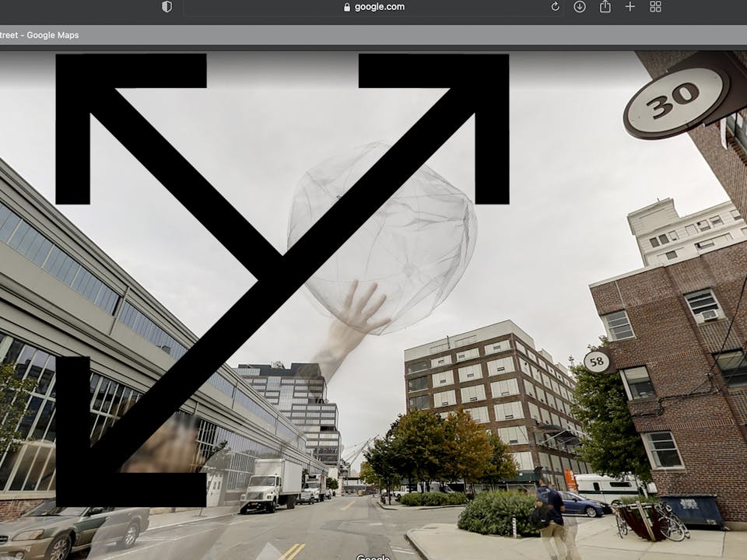The width and height of the screenshot is (747, 560).
Task: Click the small round 58 sign
Action: [x=597, y=362]
